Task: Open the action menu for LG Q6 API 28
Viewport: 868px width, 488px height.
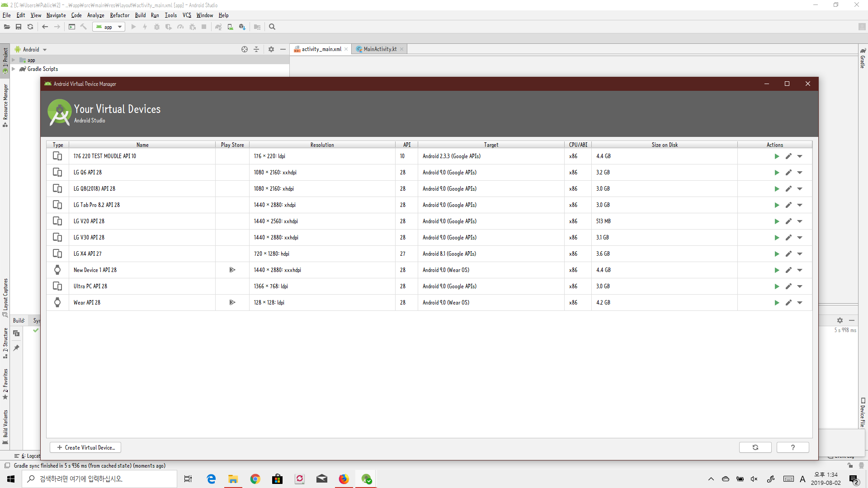Action: (800, 173)
